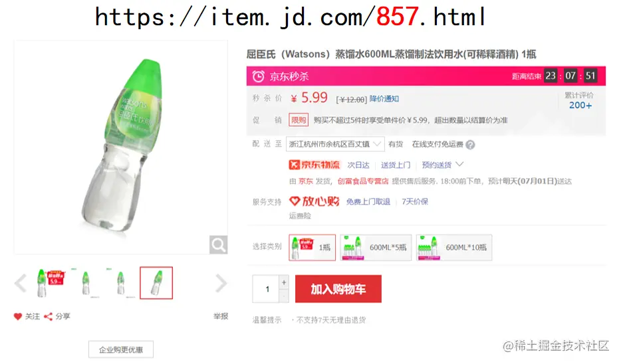This screenshot has width=621, height=364.
Task: Open the delivery address dropdown
Action: pos(335,144)
